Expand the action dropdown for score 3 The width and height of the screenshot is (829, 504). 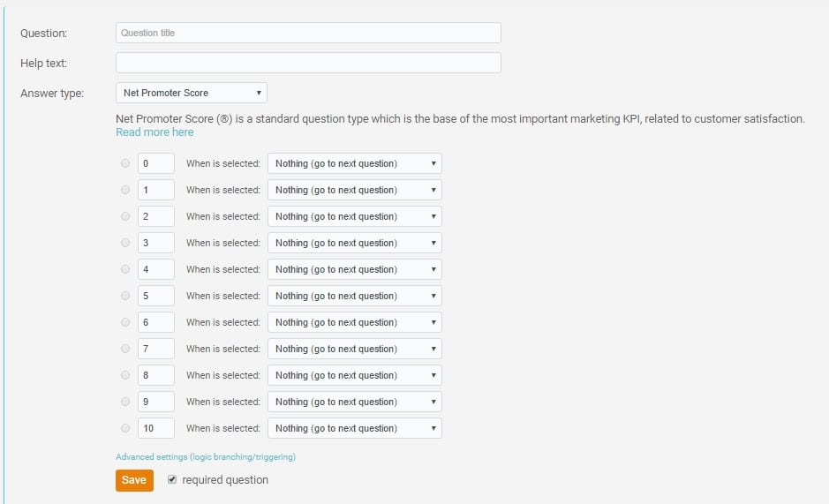(355, 243)
